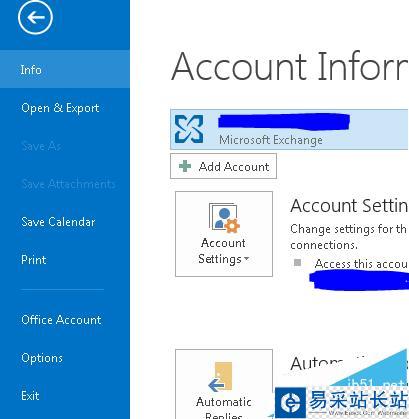Choose Save Calendar in the sidebar
Viewport: 409px width, 419px height.
[x=58, y=222]
